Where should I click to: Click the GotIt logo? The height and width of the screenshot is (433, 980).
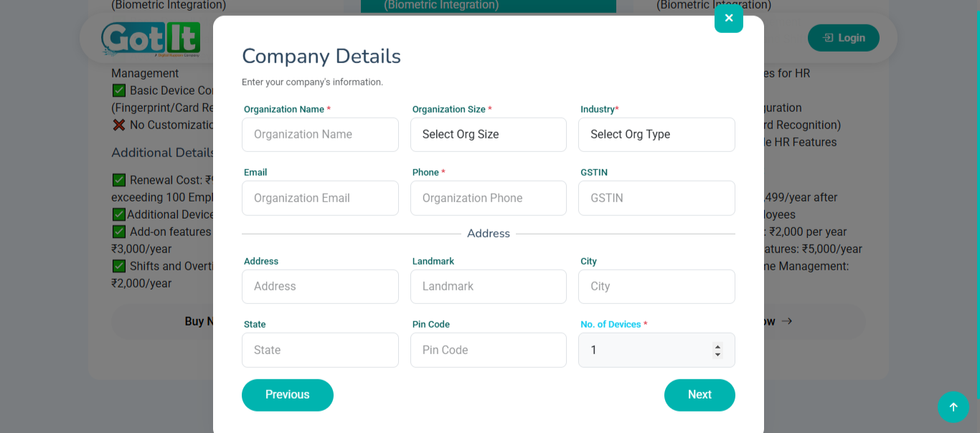[151, 39]
